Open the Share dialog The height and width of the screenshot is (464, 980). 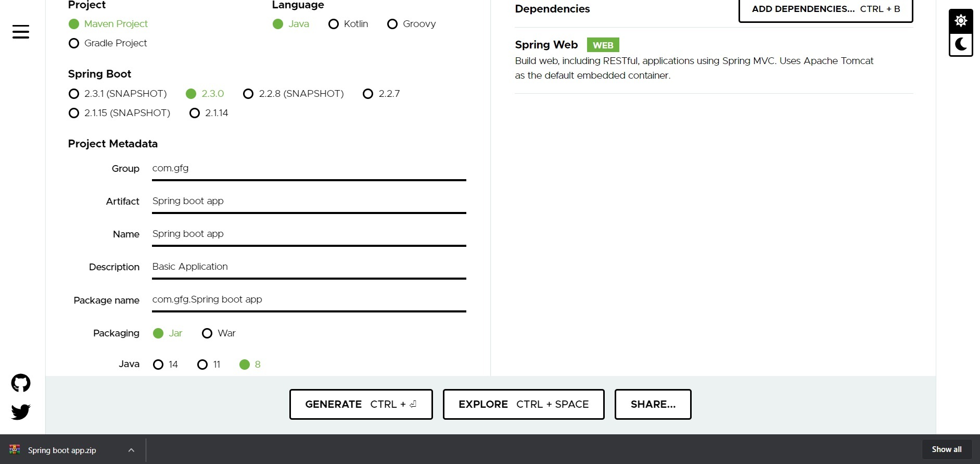pos(653,404)
